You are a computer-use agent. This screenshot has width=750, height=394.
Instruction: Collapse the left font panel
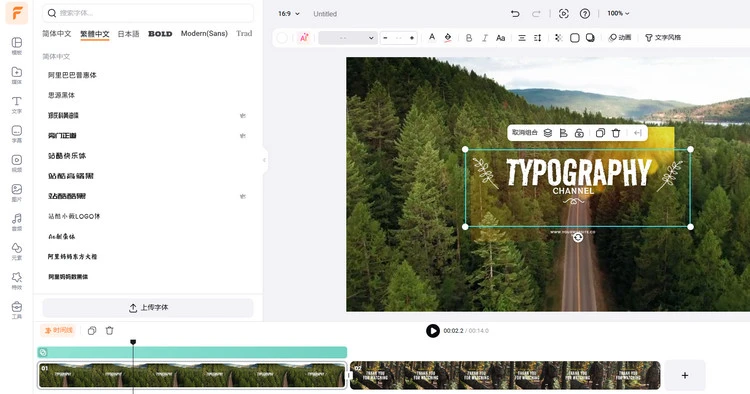point(264,160)
